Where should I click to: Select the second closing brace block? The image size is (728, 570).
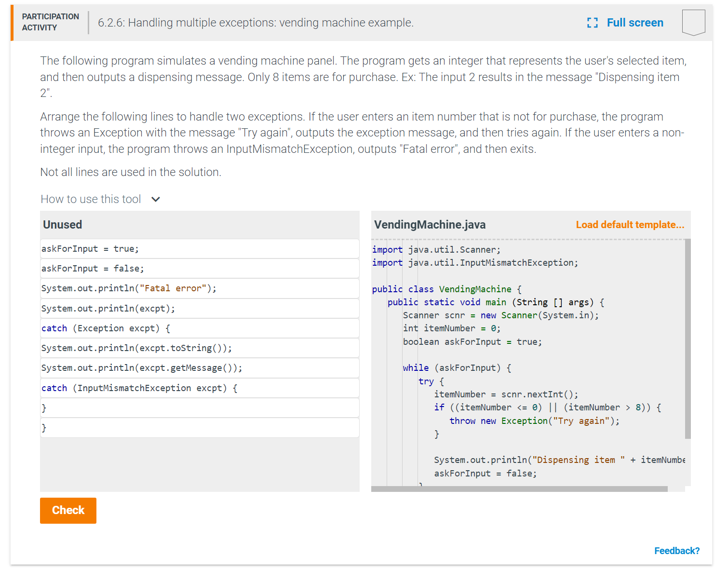(200, 428)
